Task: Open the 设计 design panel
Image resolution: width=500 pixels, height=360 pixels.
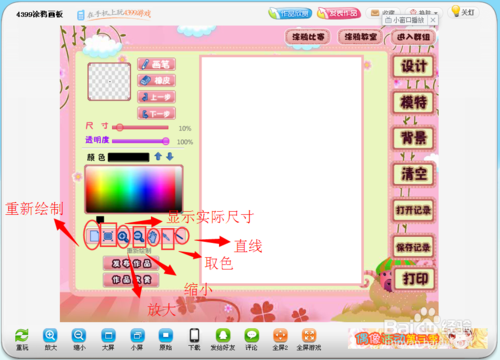Action: (x=414, y=66)
